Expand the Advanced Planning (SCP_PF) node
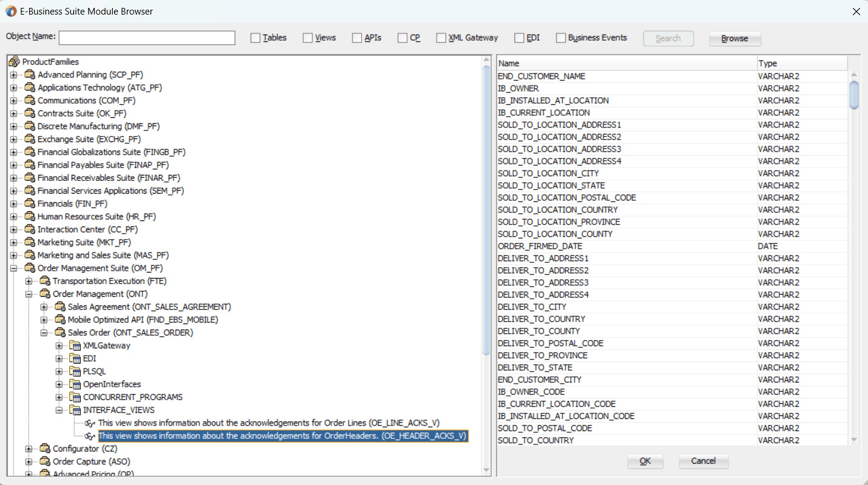868x485 pixels. [x=14, y=75]
